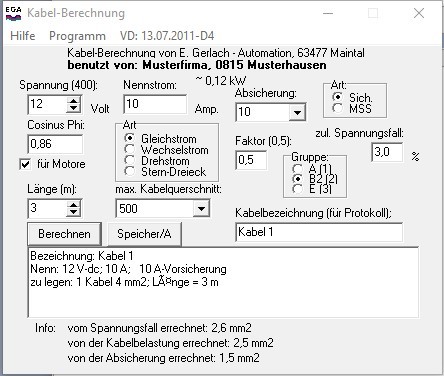
Task: Click the Nennstrom input field
Action: 155,104
